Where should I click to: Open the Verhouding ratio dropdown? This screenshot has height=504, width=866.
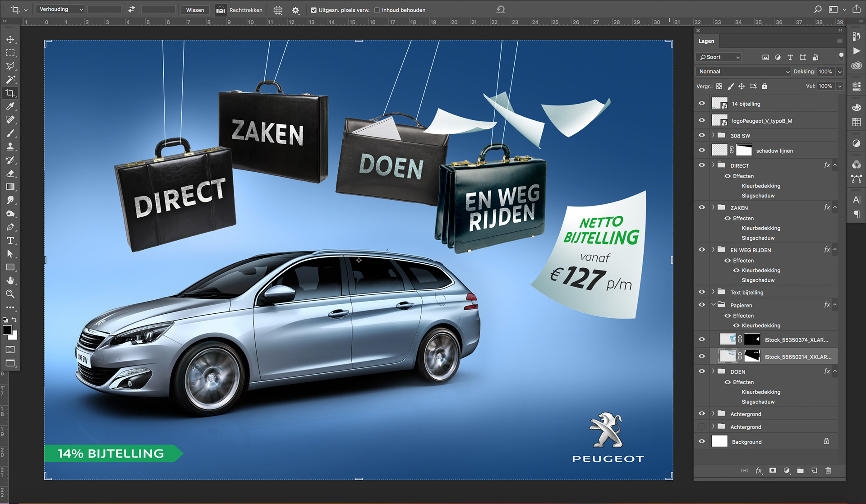tap(61, 9)
